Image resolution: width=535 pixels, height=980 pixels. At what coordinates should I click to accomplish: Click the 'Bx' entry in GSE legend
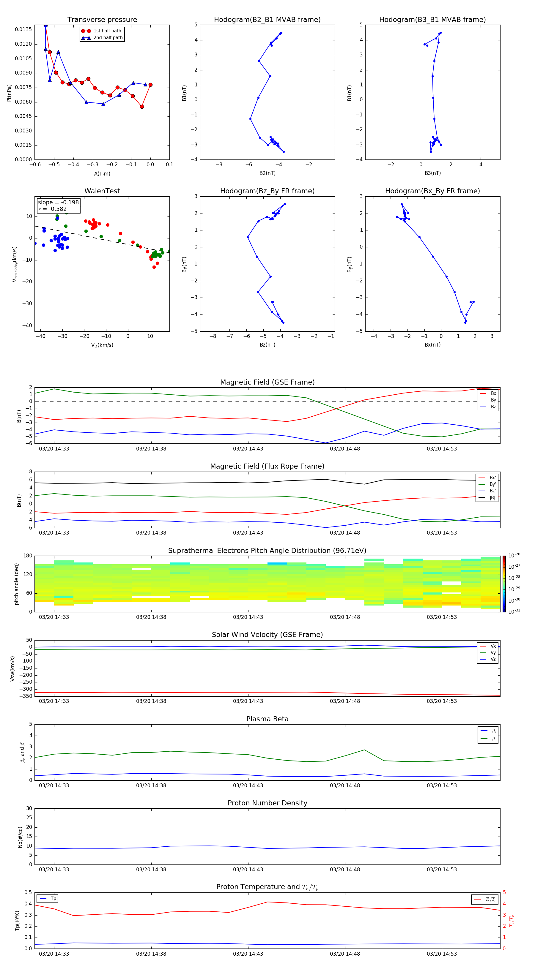(488, 394)
